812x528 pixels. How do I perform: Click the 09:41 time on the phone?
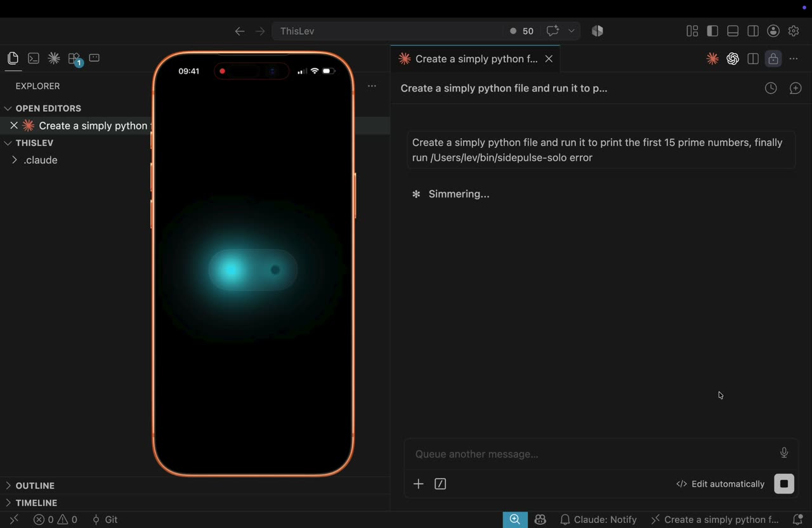(188, 71)
